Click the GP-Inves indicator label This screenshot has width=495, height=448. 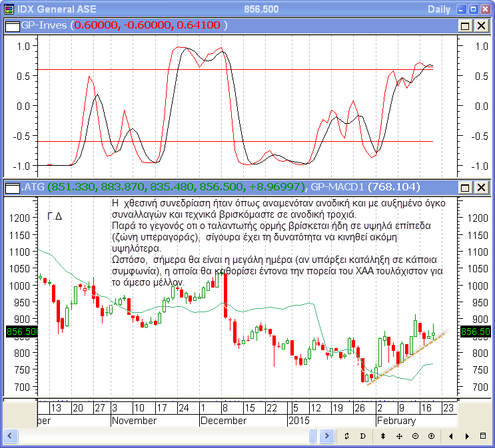pyautogui.click(x=44, y=25)
